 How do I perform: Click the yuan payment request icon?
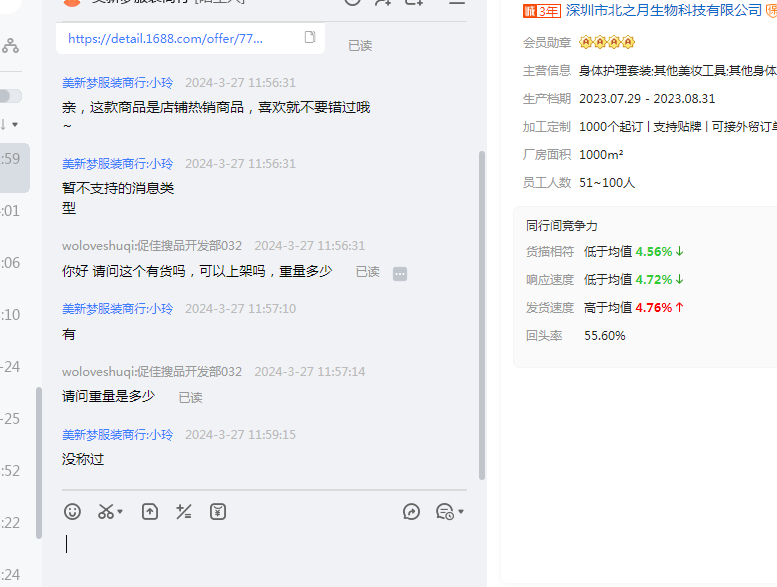coord(218,511)
